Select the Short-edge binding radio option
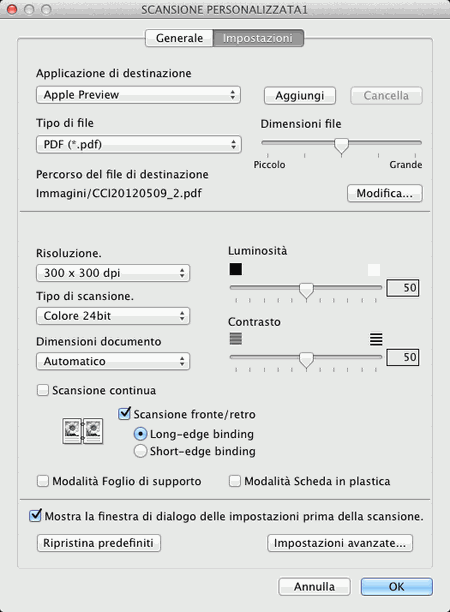Screen dimensions: 450x612 pyautogui.click(x=140, y=451)
